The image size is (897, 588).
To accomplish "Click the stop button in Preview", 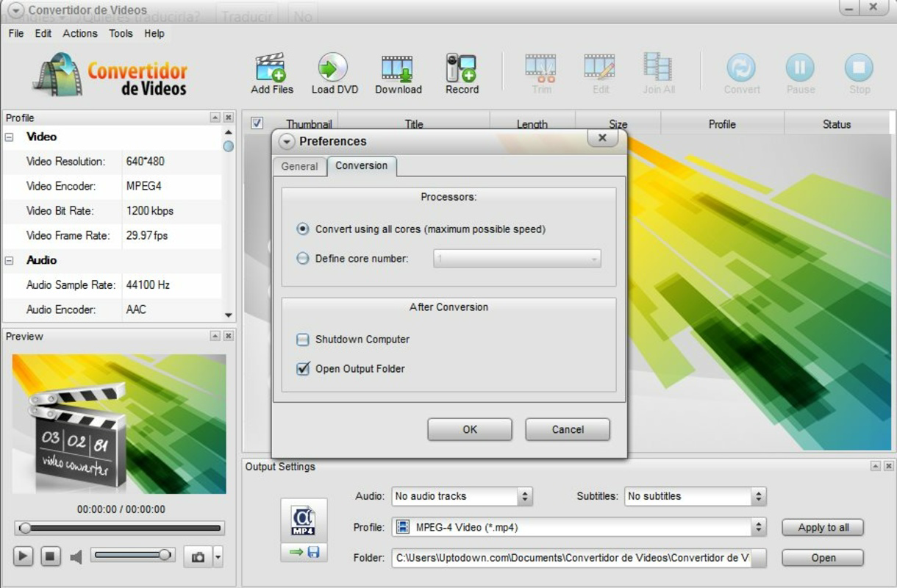I will tap(50, 556).
